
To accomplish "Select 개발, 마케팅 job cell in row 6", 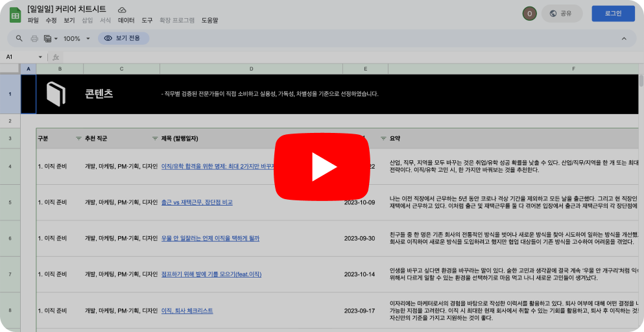I will [121, 239].
